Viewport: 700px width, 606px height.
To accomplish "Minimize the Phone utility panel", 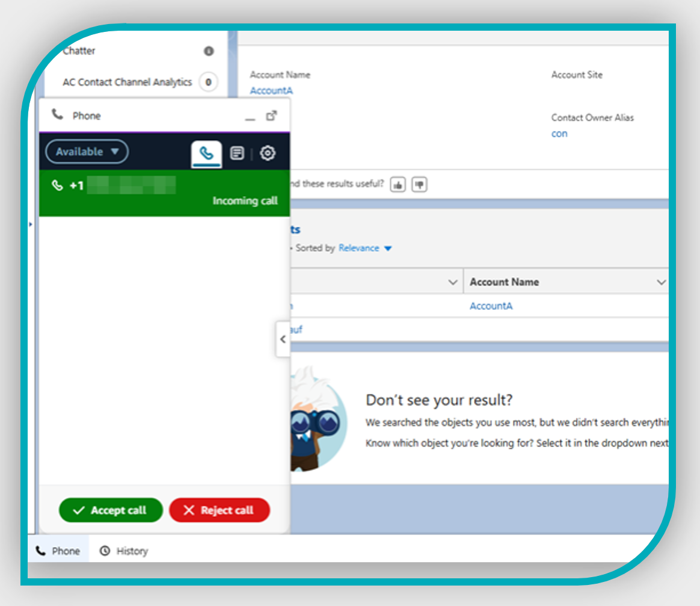I will 250,118.
